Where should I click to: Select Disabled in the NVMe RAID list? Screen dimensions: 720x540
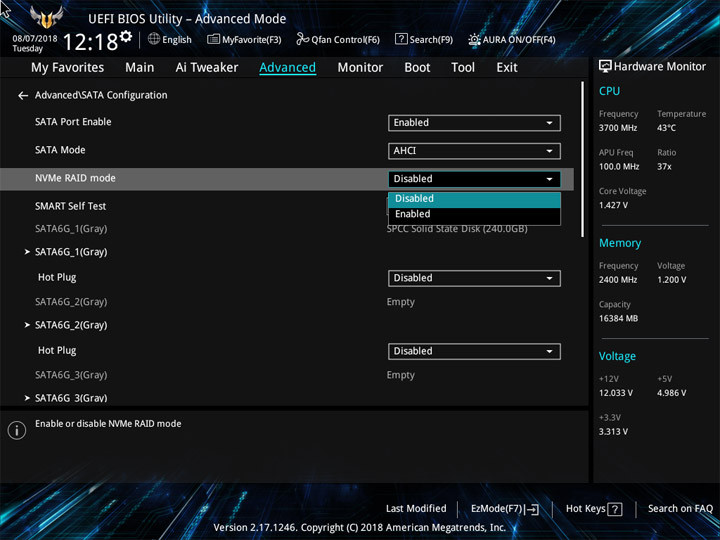tap(474, 199)
